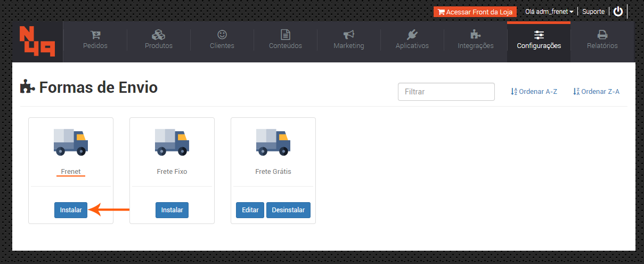Open Produtos boxes menu
The width and height of the screenshot is (644, 264).
[159, 40]
